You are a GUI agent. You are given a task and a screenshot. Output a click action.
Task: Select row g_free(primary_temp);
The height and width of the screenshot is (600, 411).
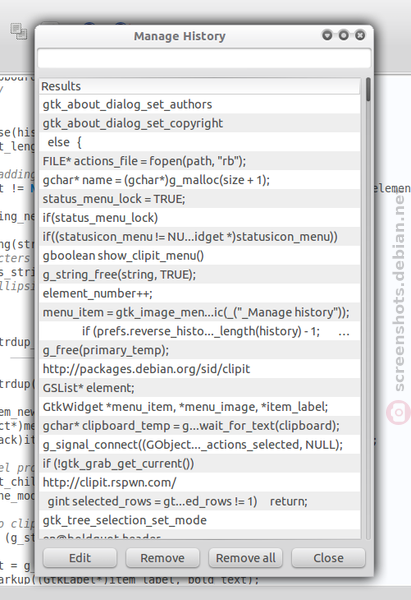200,350
